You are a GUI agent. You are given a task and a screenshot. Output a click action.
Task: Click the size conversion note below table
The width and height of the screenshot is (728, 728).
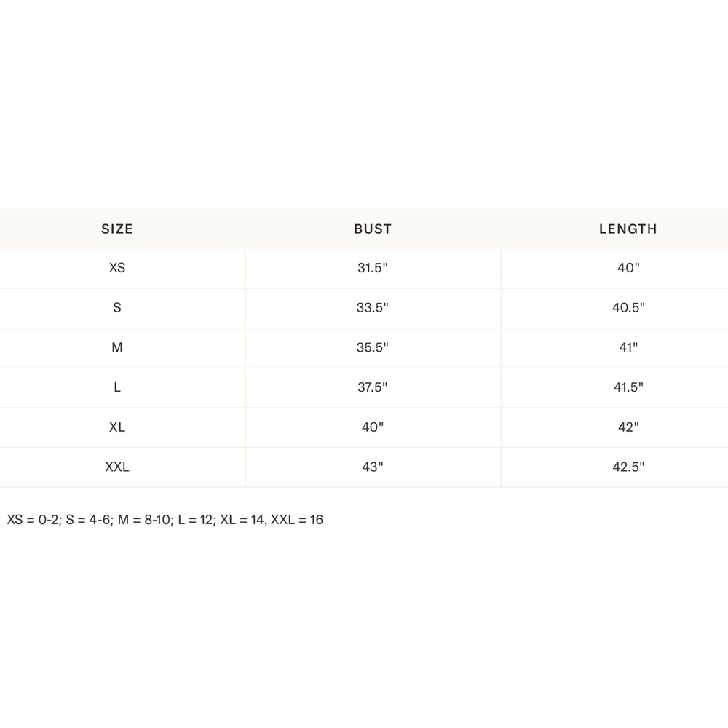[x=165, y=520]
